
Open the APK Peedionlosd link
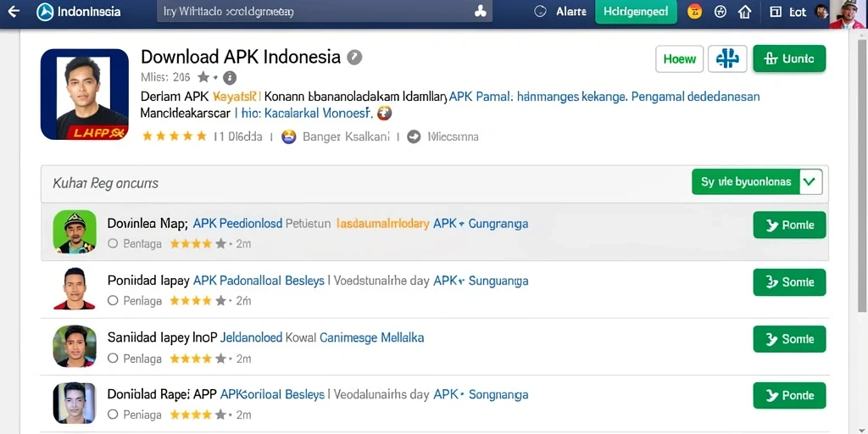[237, 224]
